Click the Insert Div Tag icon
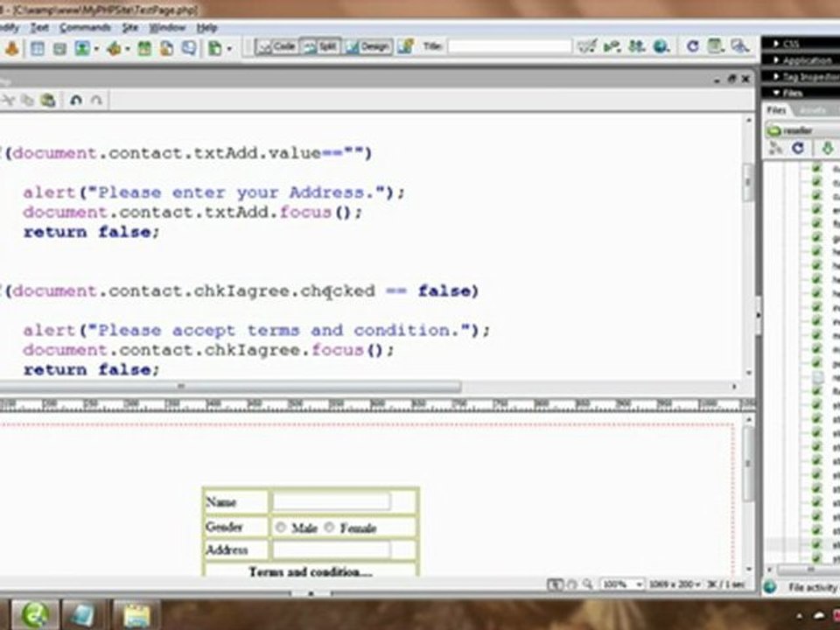 [59, 49]
